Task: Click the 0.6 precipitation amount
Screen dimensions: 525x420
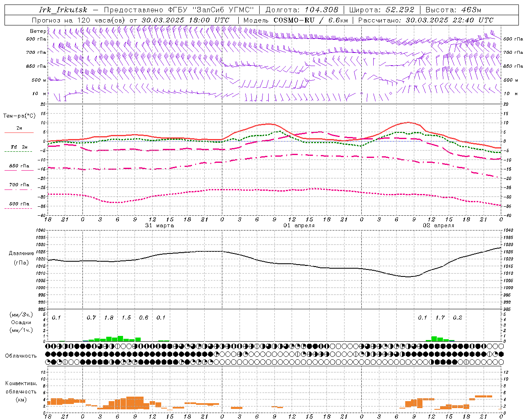Action: click(x=144, y=318)
